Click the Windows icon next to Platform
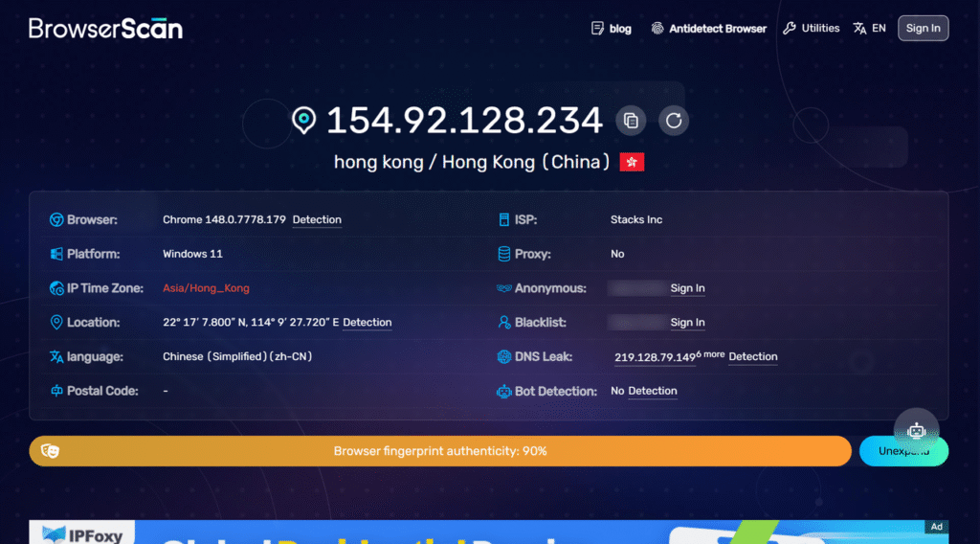 tap(56, 254)
